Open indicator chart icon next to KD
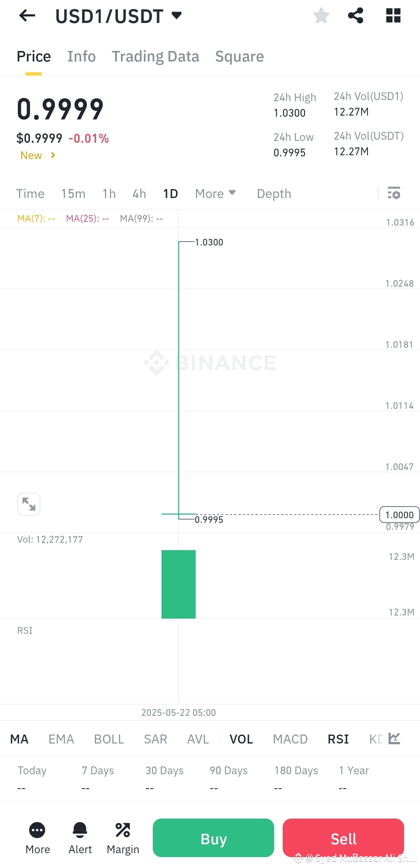Image resolution: width=420 pixels, height=868 pixels. (x=394, y=738)
